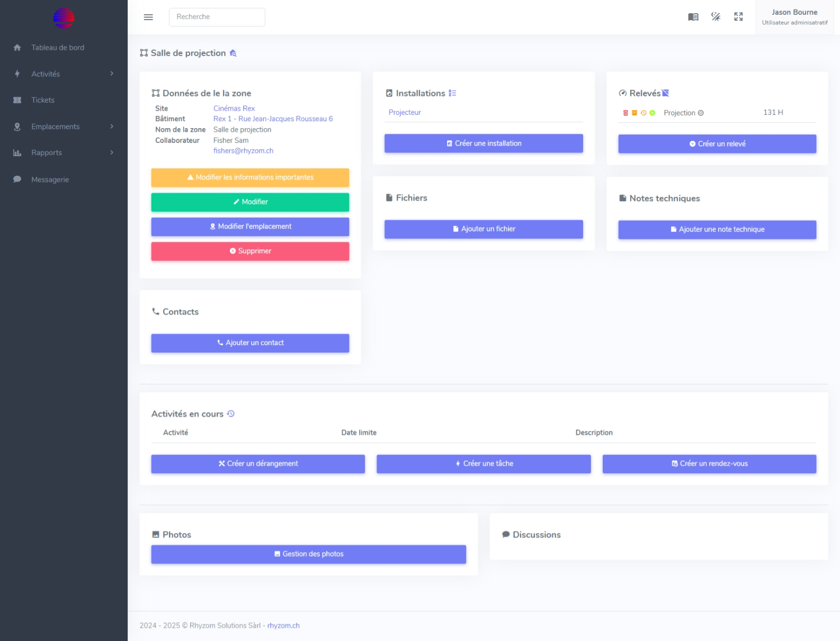This screenshot has width=840, height=641.
Task: Toggle dark/light theme mode icon
Action: (716, 17)
